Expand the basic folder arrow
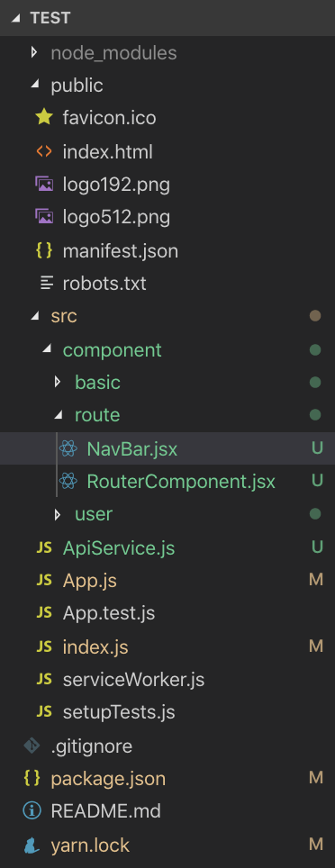Image resolution: width=335 pixels, height=868 pixels. click(58, 382)
